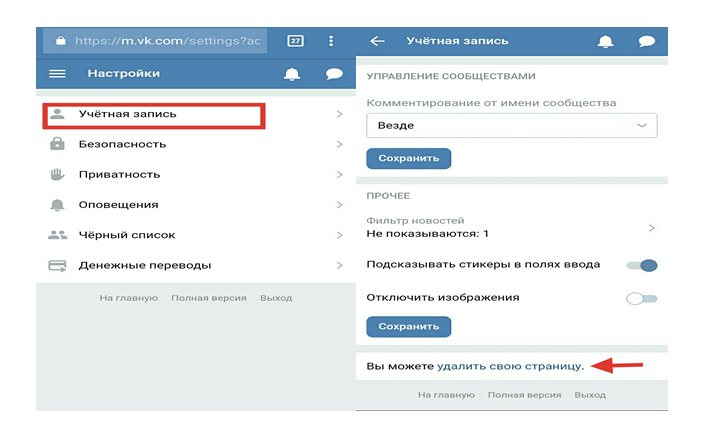Click the удалить свою страницу link
Image resolution: width=705 pixels, height=440 pixels.
[510, 366]
